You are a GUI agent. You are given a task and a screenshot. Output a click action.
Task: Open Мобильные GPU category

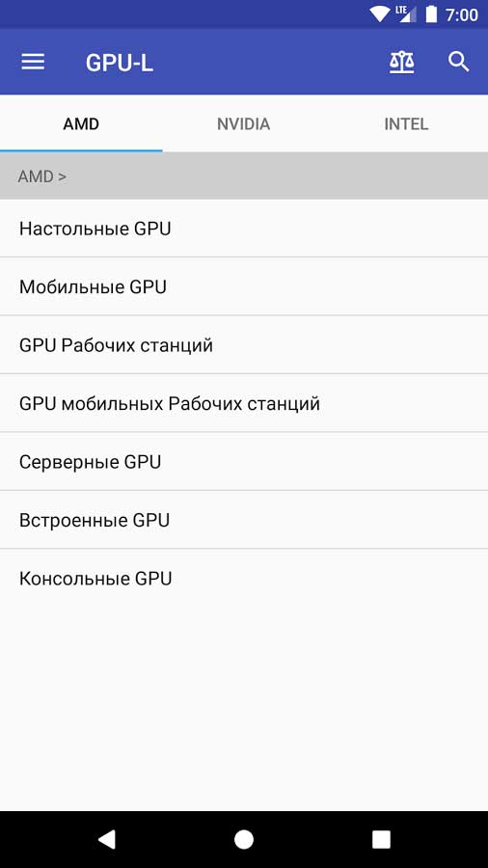pyautogui.click(x=244, y=286)
